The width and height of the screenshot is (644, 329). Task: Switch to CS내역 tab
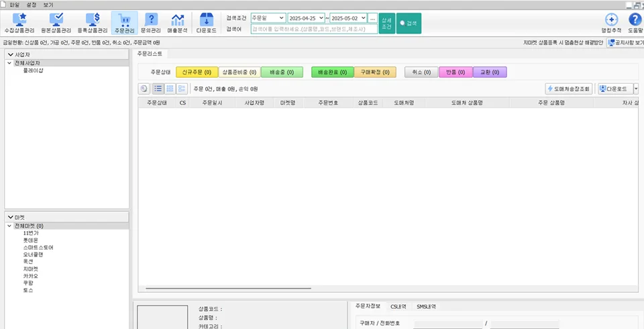click(x=398, y=306)
